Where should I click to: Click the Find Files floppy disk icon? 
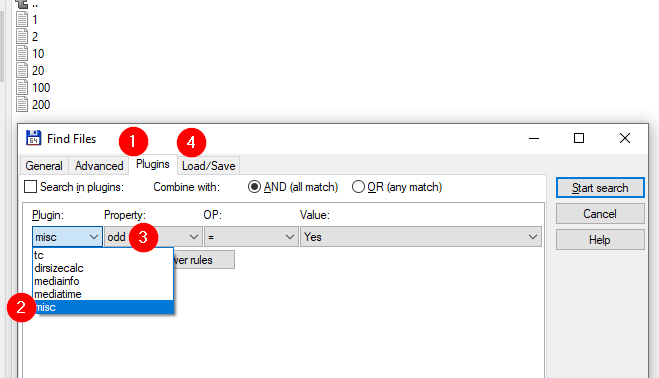[x=33, y=138]
